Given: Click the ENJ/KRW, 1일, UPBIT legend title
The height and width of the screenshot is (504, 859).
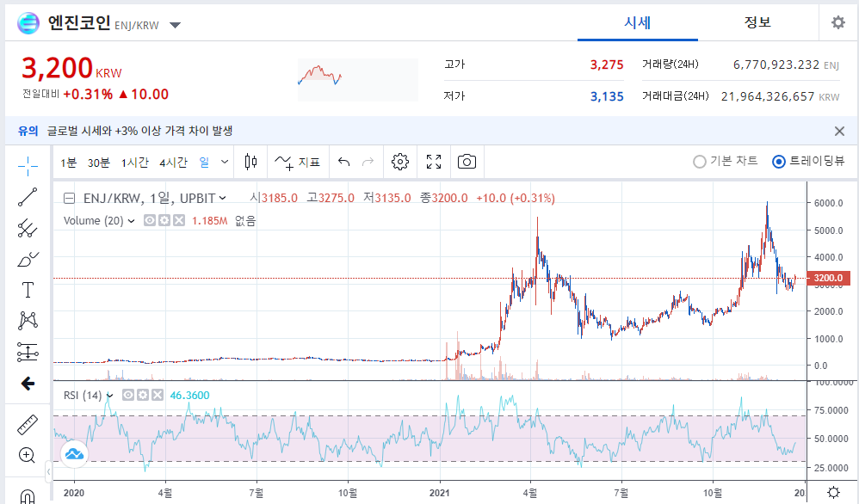Looking at the screenshot, I should [149, 198].
